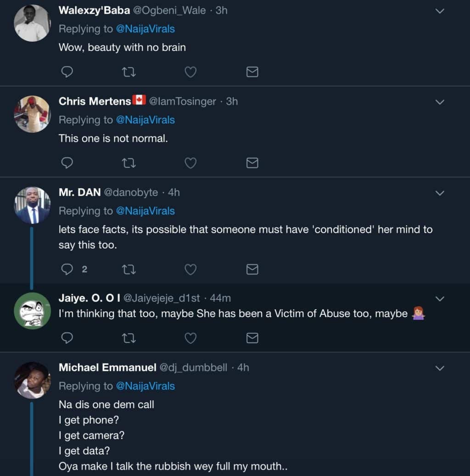The height and width of the screenshot is (476, 470).
Task: Open Chris Mertens' profile name
Action: coord(95,101)
